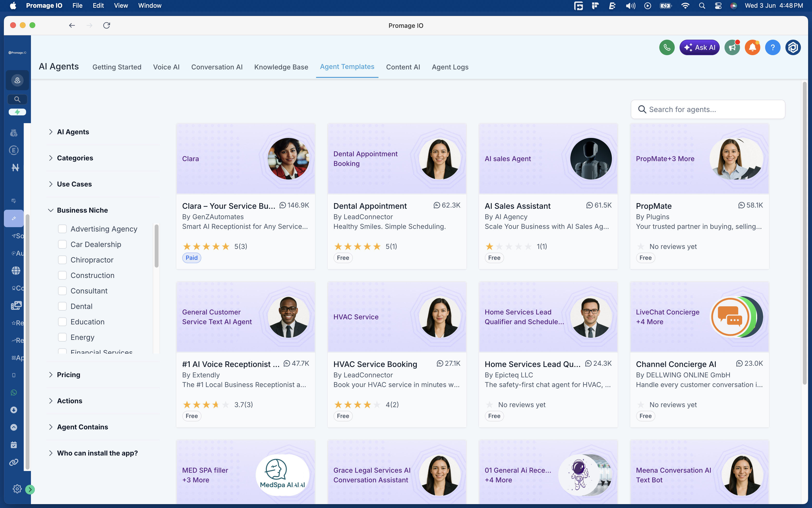Switch to the Conversation AI tab
Image resolution: width=812 pixels, height=508 pixels.
(217, 67)
